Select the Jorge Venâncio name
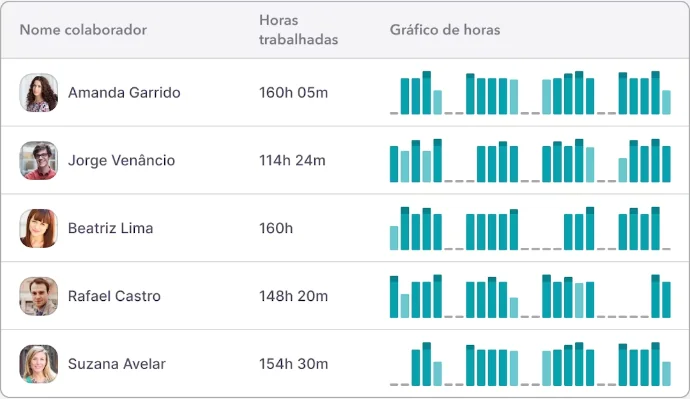Image resolution: width=690 pixels, height=399 pixels. pyautogui.click(x=121, y=160)
